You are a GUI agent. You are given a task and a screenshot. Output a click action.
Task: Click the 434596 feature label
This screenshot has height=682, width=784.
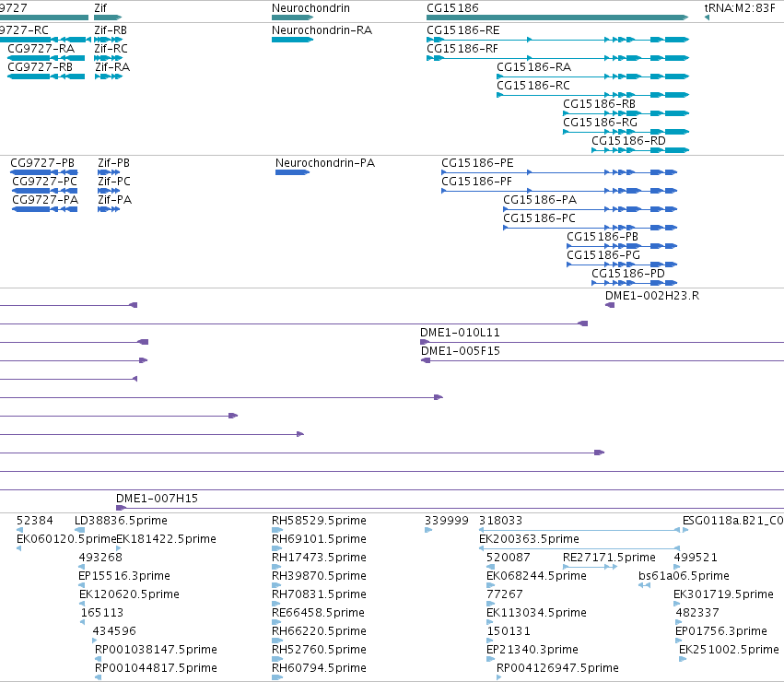coord(114,631)
